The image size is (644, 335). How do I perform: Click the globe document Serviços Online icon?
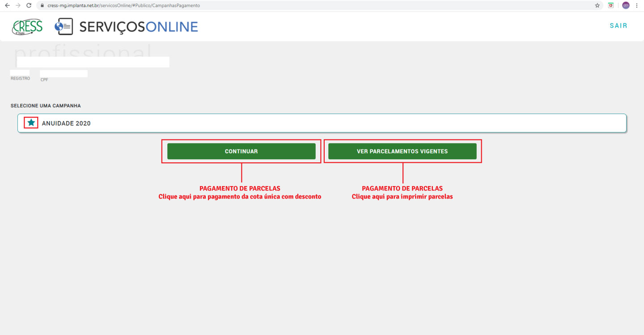(x=64, y=27)
